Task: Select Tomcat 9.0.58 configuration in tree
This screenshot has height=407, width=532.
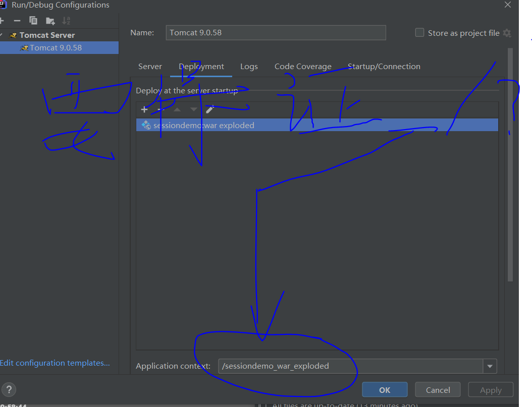Action: tap(59, 48)
